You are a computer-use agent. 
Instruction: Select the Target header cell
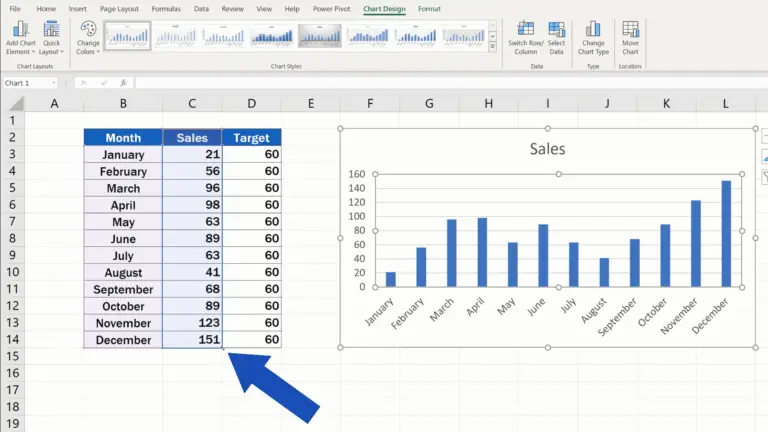pyautogui.click(x=251, y=138)
